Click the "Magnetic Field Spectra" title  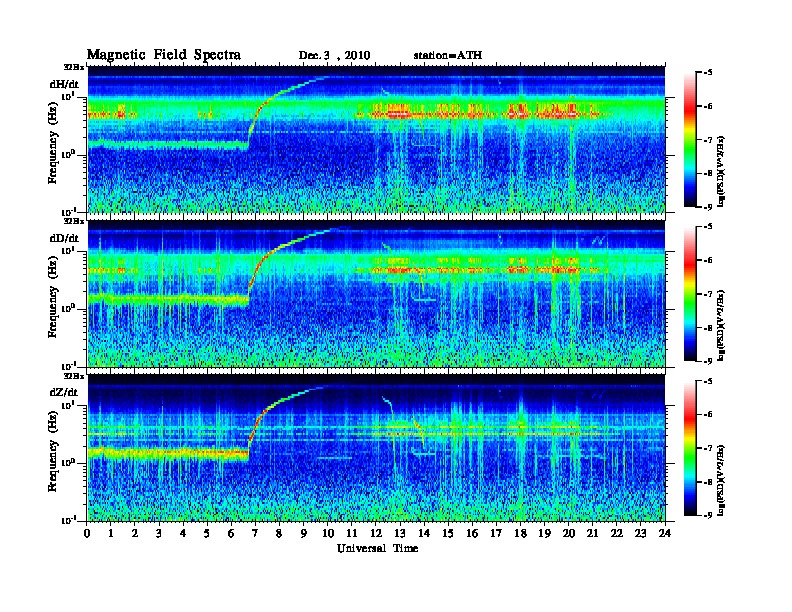click(x=163, y=55)
